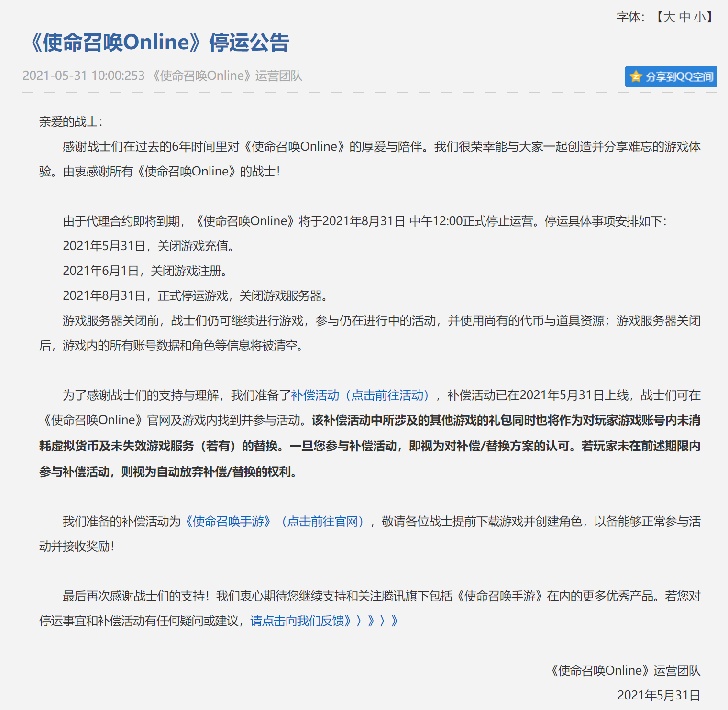Click the star icon on share button
The height and width of the screenshot is (710, 728).
point(636,76)
